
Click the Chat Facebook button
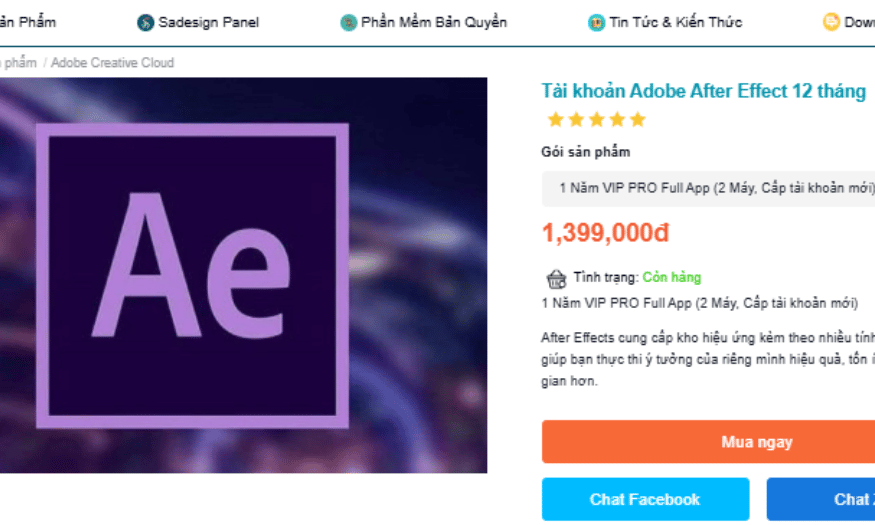point(645,499)
